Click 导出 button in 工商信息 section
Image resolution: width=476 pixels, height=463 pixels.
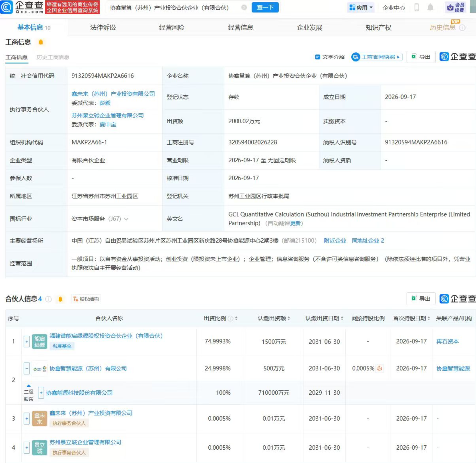421,57
